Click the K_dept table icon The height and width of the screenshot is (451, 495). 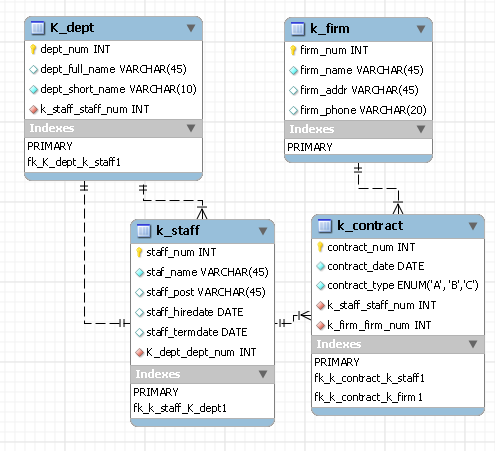[x=38, y=28]
